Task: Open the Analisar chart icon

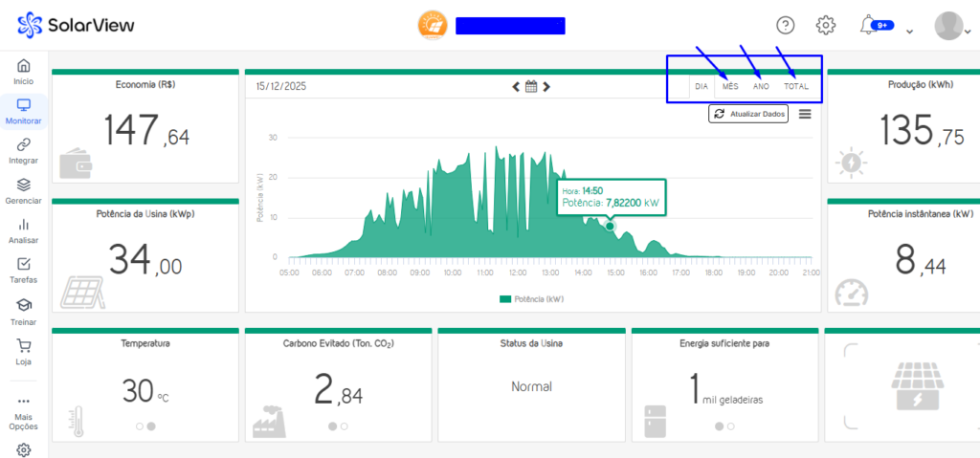Action: pyautogui.click(x=23, y=225)
